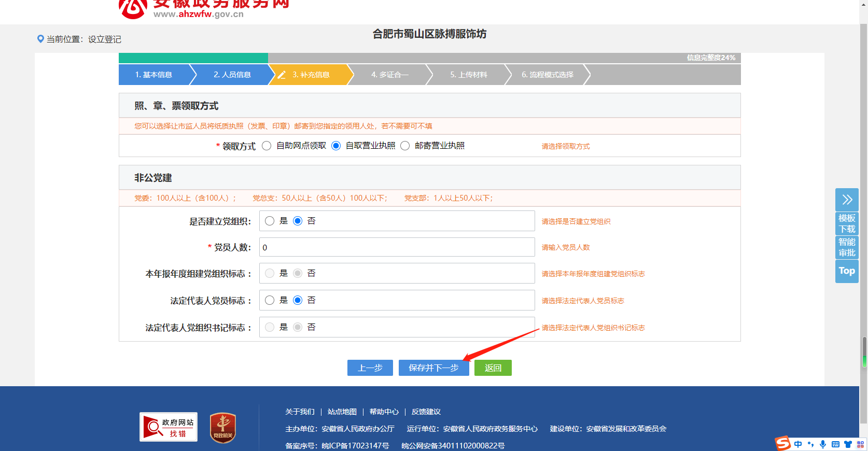
Task: Choose 是 for 本年报年度组建党组织标志
Action: 270,273
